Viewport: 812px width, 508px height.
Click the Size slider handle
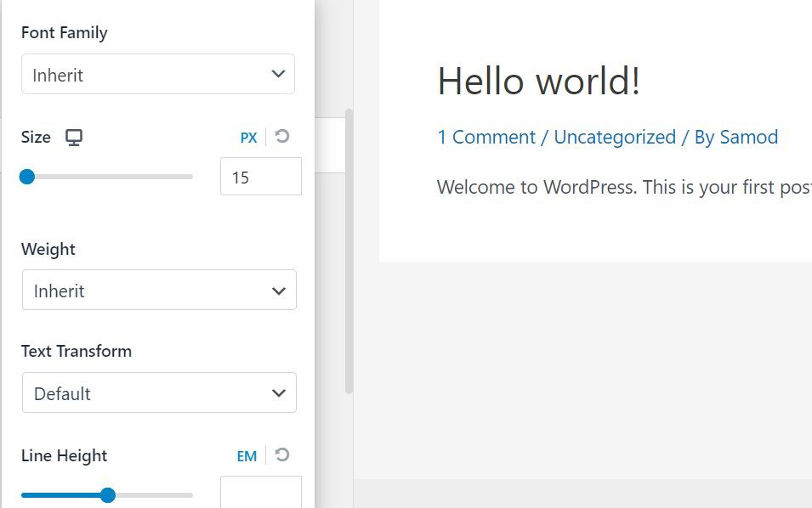tap(27, 177)
